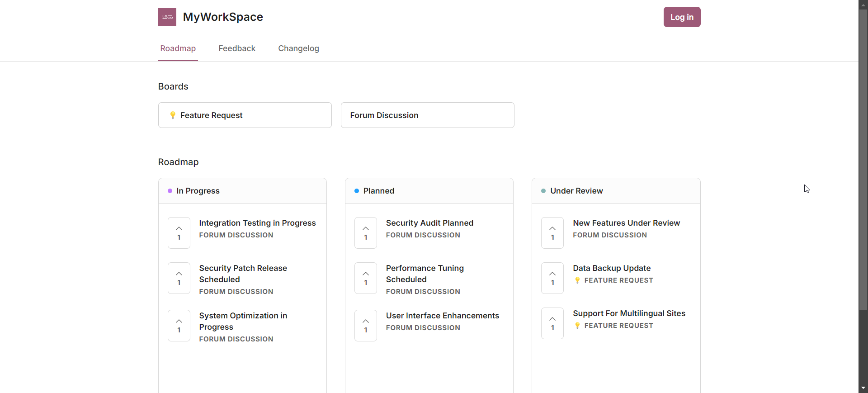Open Security Audit Planned post
This screenshot has height=393, width=868.
429,223
